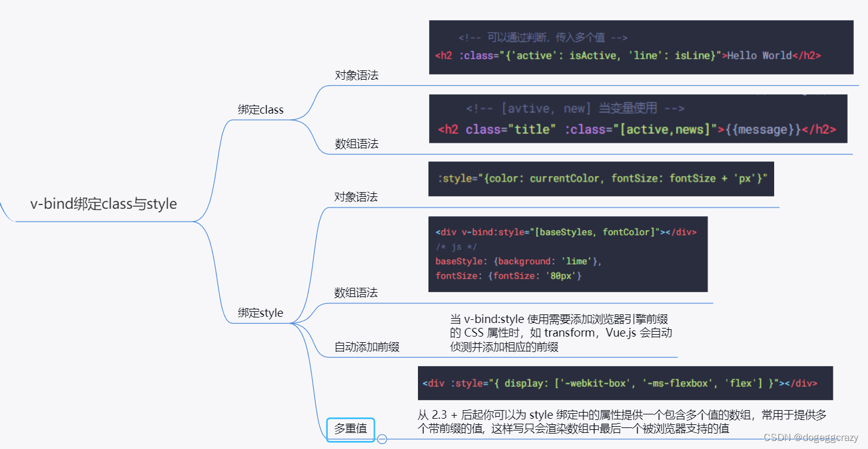Select the 绑定style branch node
This screenshot has width=868, height=449.
pos(261,313)
